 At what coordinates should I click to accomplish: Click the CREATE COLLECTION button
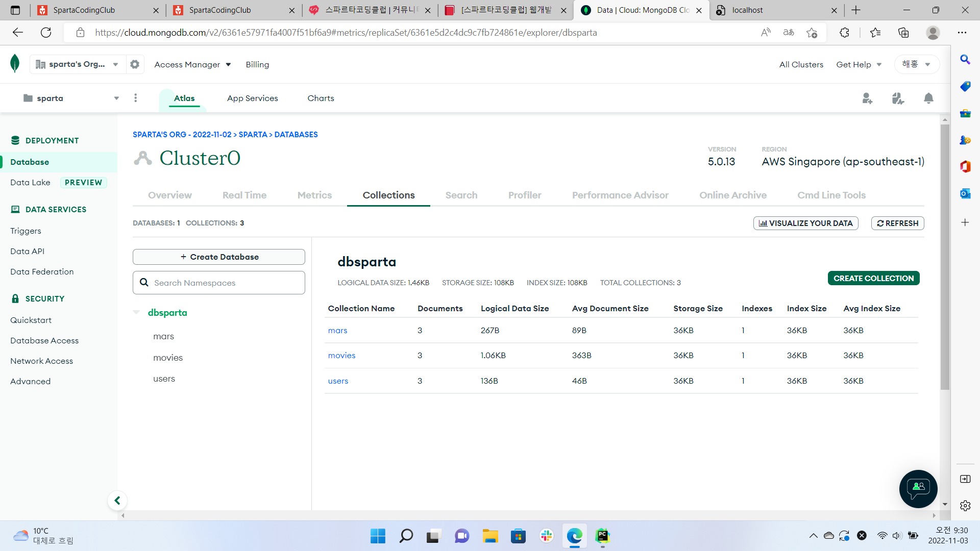873,278
